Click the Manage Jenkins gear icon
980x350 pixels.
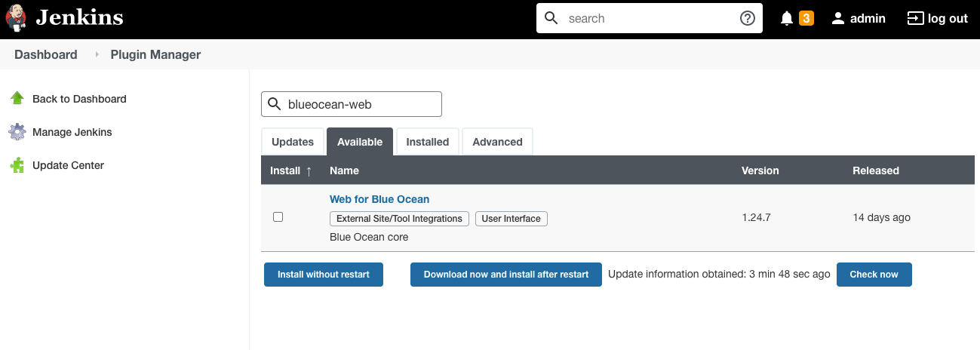point(17,132)
